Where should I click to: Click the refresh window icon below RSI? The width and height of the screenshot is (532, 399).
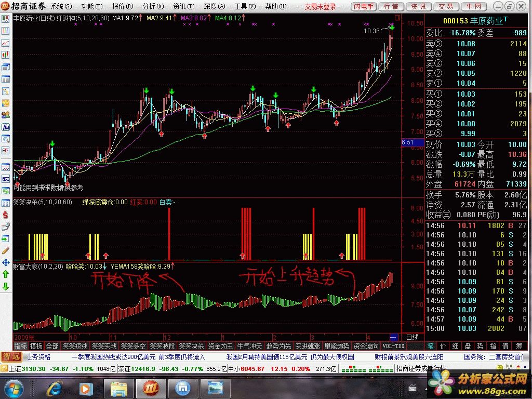[x=5, y=191]
